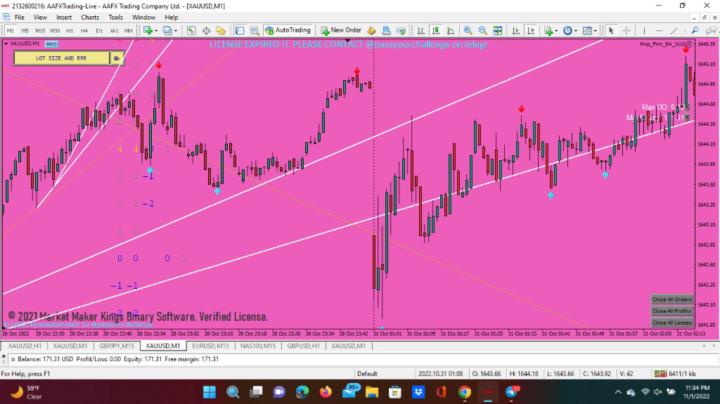Select the Crosshair tool
Screen dimensions: 720x404
click(626, 31)
